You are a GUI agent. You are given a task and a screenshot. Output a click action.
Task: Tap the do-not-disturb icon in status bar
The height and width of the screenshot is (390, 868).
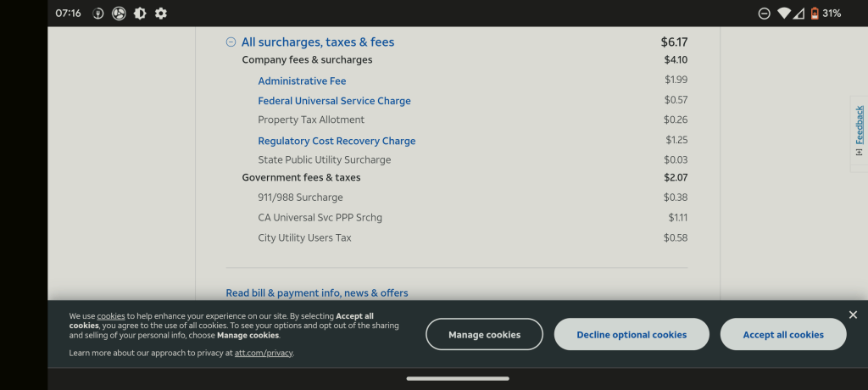tap(764, 14)
